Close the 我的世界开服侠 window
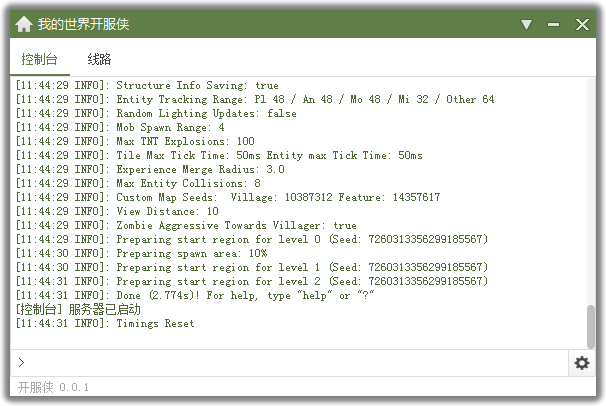 pyautogui.click(x=582, y=25)
